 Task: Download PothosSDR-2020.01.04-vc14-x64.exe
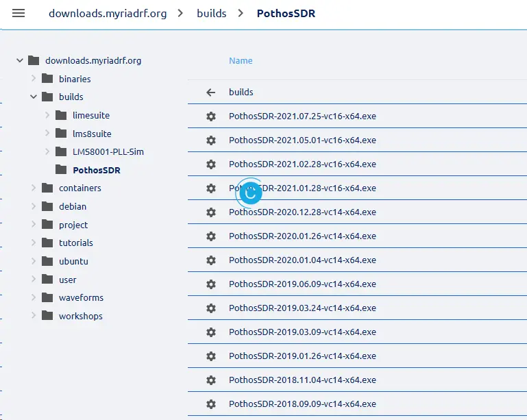(302, 260)
